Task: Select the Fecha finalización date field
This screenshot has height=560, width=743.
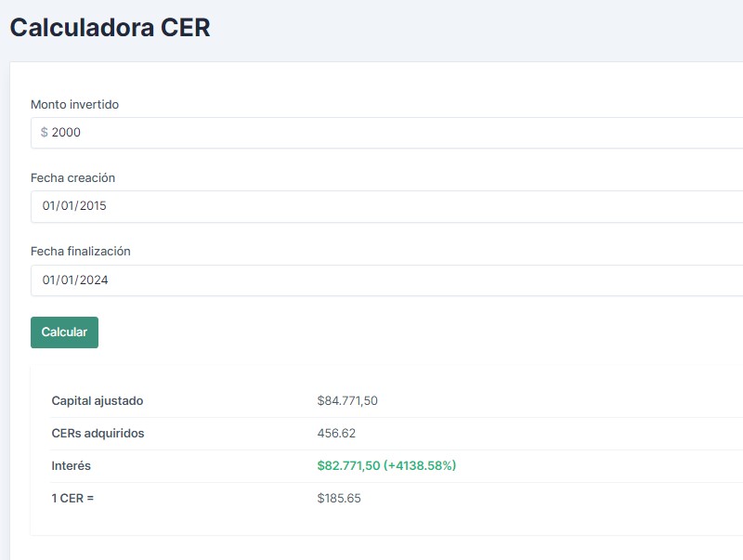Action: (x=371, y=280)
